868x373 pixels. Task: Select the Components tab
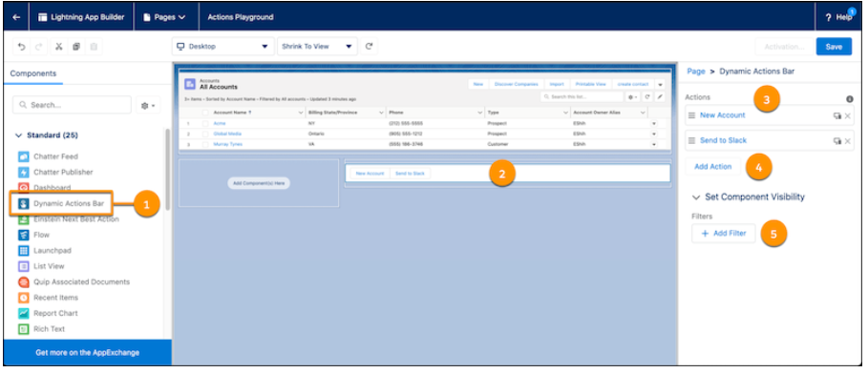[33, 73]
